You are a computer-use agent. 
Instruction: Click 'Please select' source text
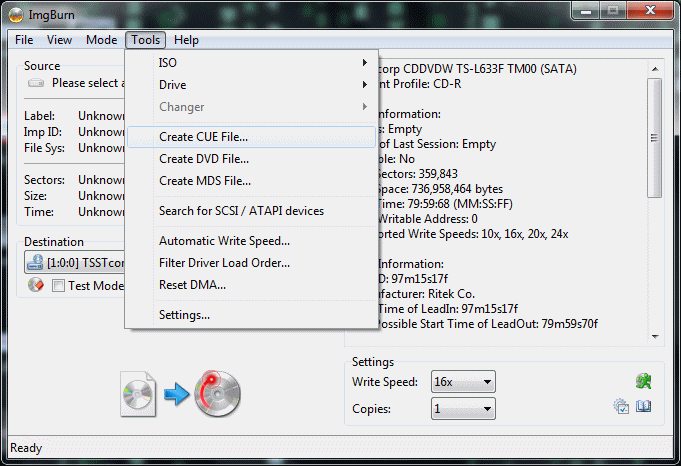[x=88, y=83]
